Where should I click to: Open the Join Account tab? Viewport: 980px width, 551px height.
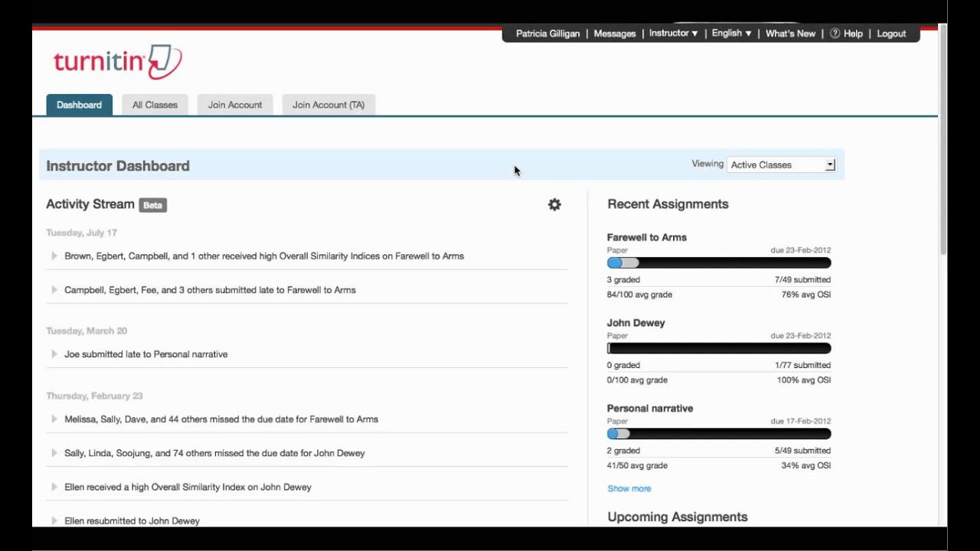[x=235, y=105]
